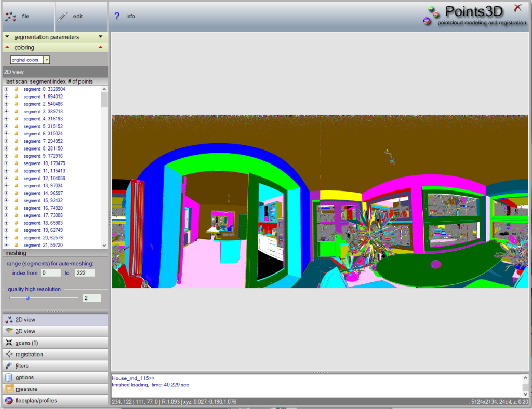532x409 pixels.
Task: Collapse the coloring section header
Action: 7,47
